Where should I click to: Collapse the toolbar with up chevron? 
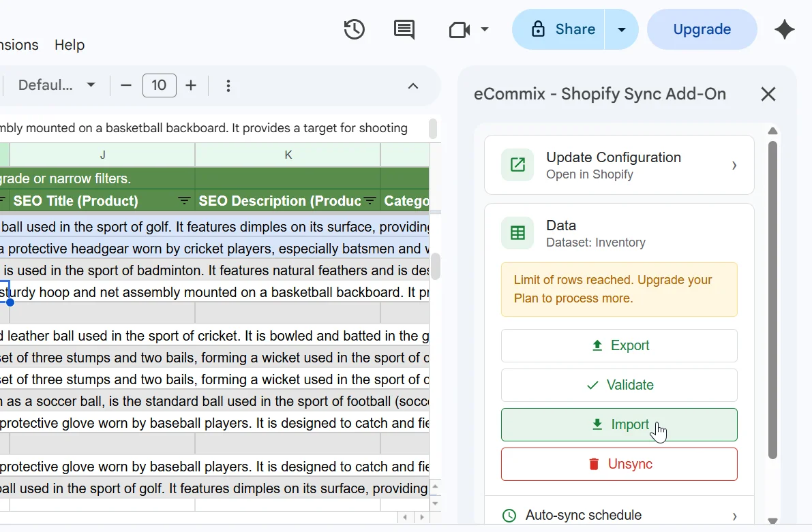pos(412,86)
